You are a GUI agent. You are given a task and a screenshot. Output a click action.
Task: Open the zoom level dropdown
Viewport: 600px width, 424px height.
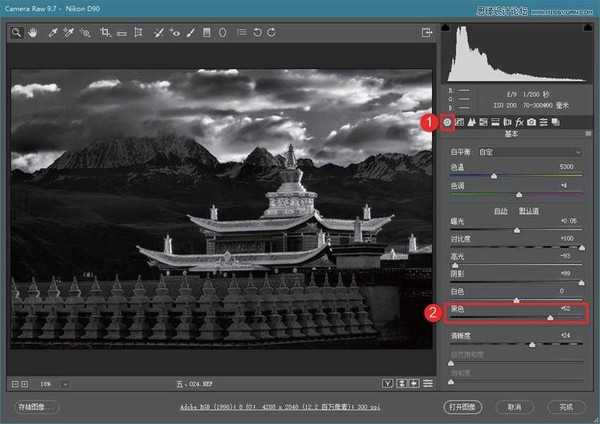click(64, 383)
